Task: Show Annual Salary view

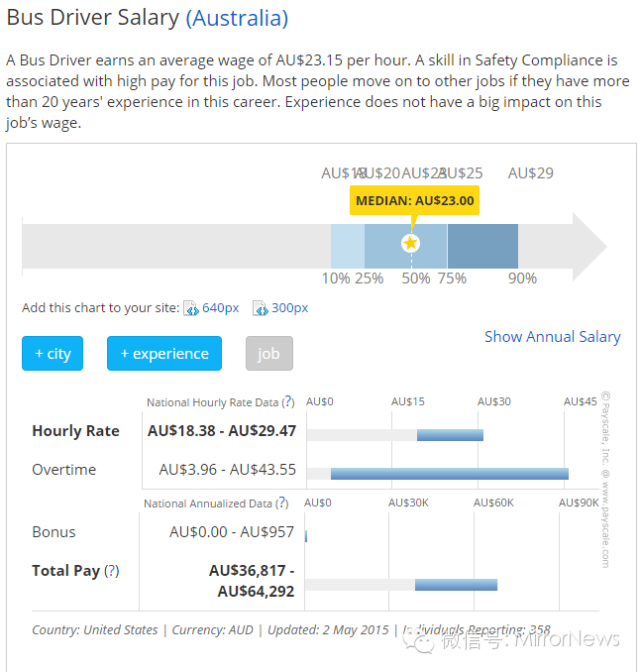Action: [x=552, y=337]
